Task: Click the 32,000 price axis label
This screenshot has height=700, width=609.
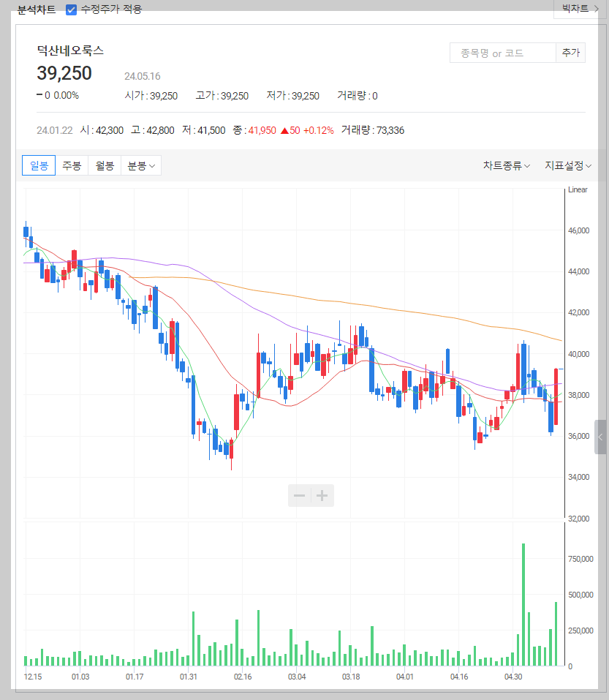Action: [579, 519]
